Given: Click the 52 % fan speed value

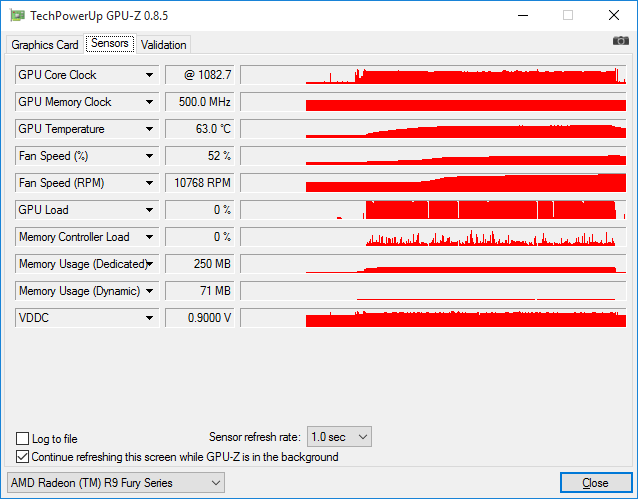Looking at the screenshot, I should [200, 156].
